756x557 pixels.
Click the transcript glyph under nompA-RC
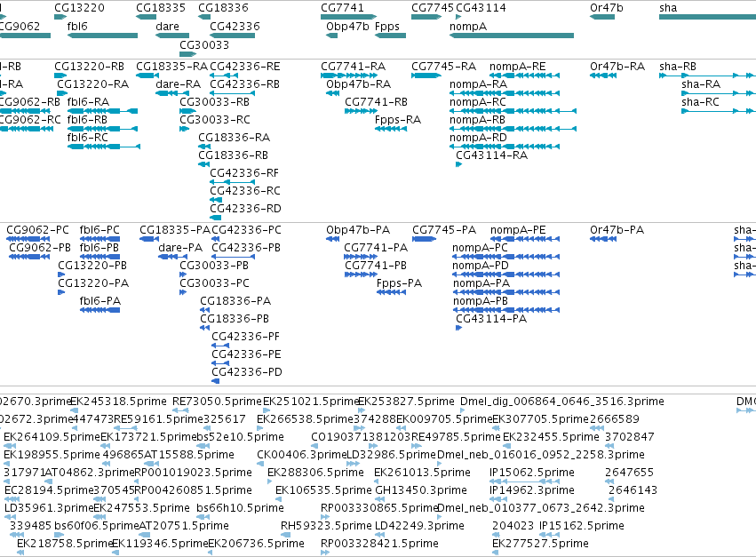click(513, 111)
